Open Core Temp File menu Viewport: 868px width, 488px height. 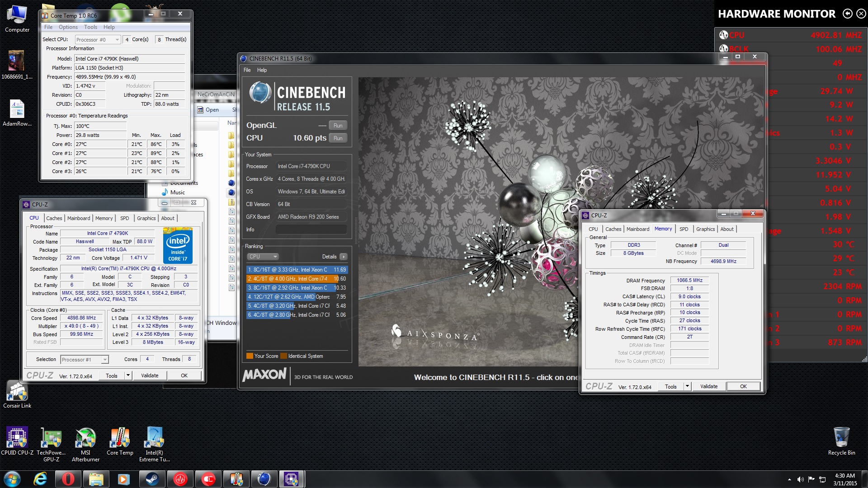pos(48,27)
